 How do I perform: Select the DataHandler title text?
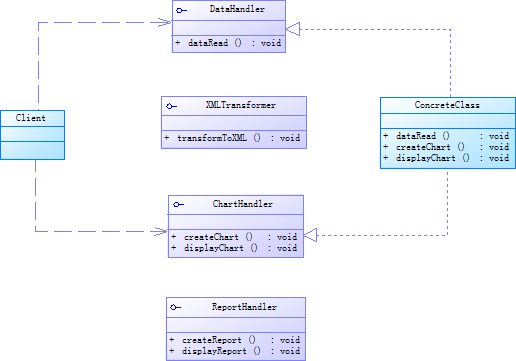[x=237, y=9]
